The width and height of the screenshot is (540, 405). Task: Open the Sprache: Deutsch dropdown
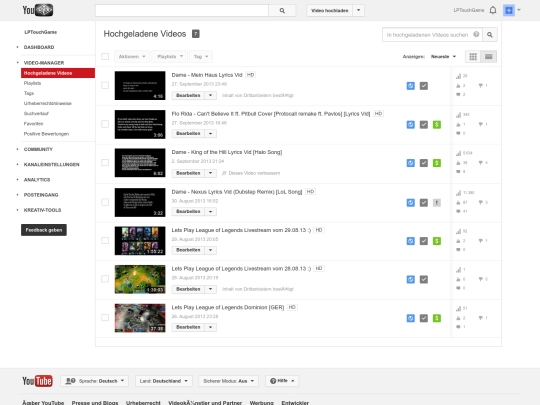pyautogui.click(x=95, y=381)
